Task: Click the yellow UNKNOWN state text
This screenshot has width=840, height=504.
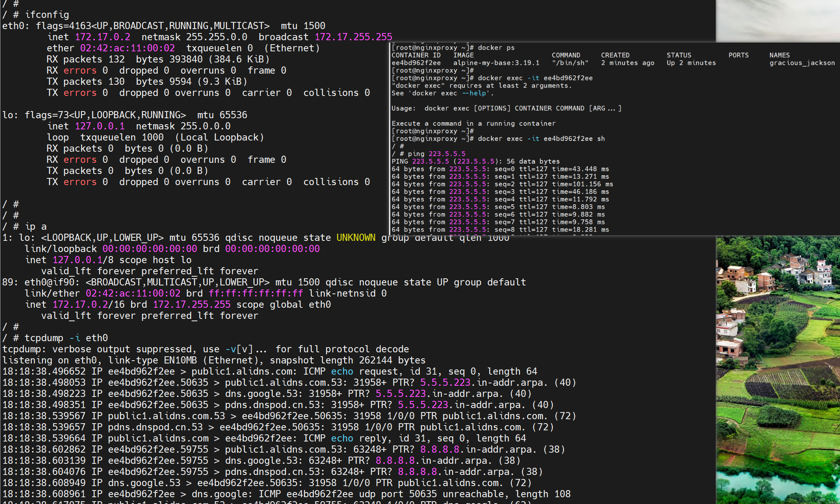Action: (x=356, y=238)
